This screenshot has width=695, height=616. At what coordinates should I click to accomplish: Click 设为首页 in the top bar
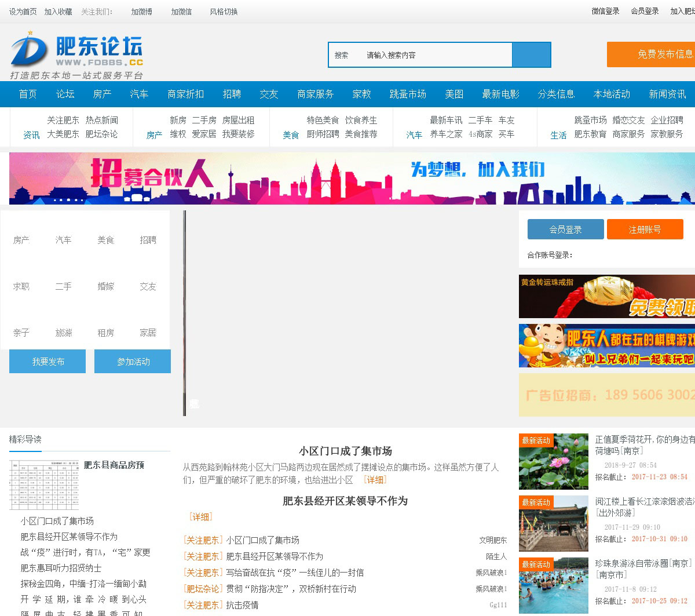pyautogui.click(x=23, y=12)
